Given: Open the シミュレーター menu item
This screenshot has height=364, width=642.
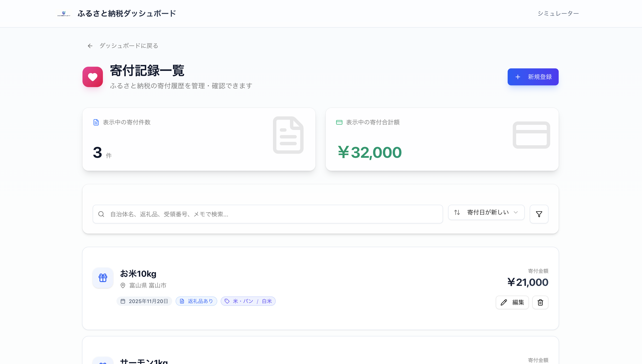Looking at the screenshot, I should click(558, 14).
